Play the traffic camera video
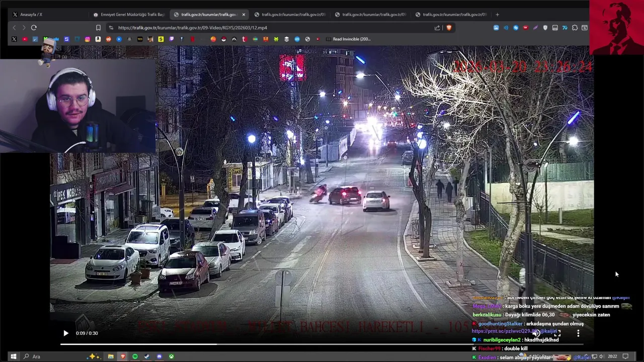Image resolution: width=644 pixels, height=362 pixels. pyautogui.click(x=65, y=333)
